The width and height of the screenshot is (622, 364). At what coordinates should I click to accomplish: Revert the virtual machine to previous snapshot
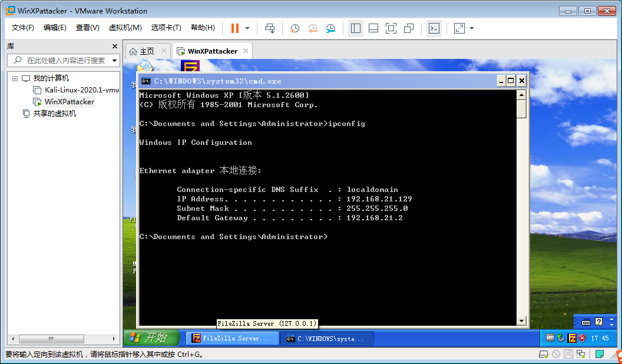[313, 28]
